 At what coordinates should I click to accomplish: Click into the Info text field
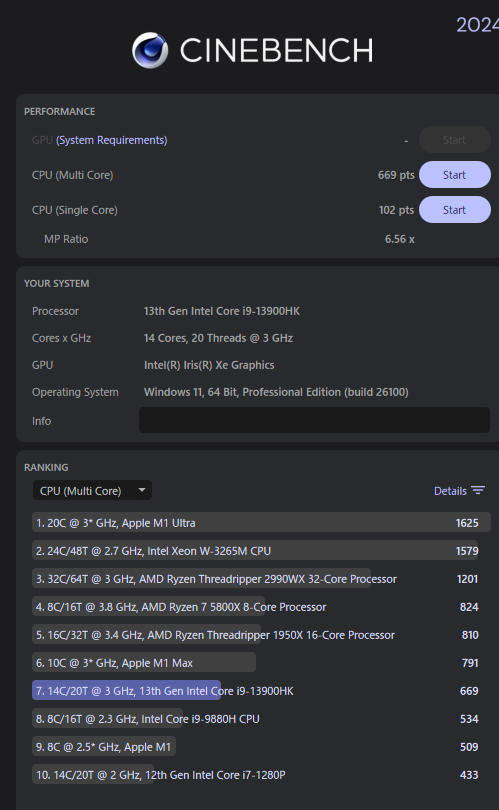pyautogui.click(x=314, y=420)
